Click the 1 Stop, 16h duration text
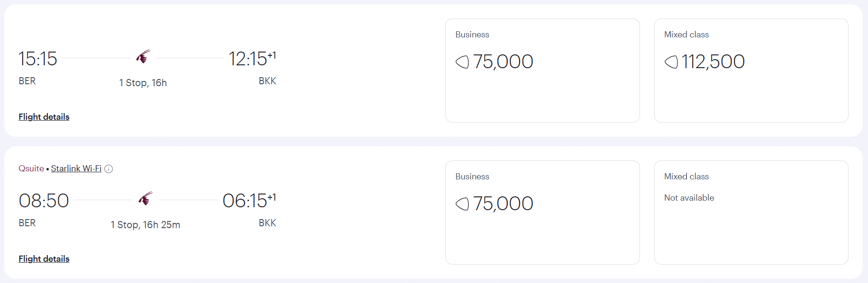Image resolution: width=868 pixels, height=283 pixels. [x=143, y=83]
